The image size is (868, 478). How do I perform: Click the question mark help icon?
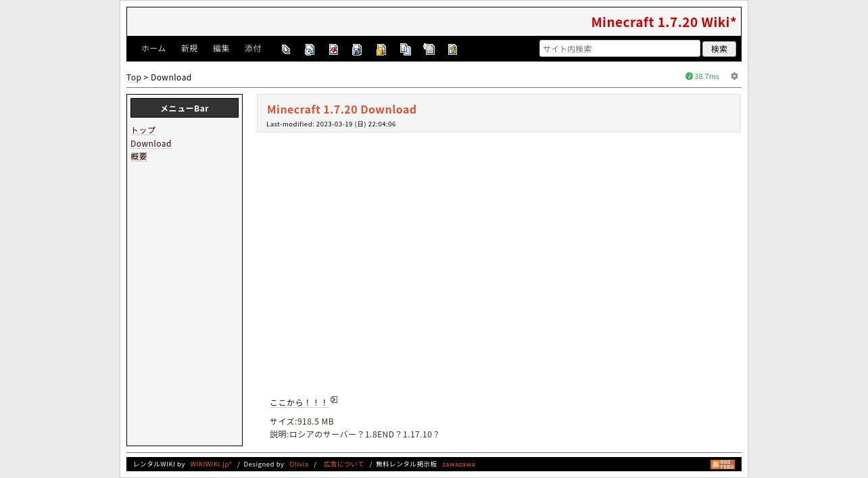453,49
